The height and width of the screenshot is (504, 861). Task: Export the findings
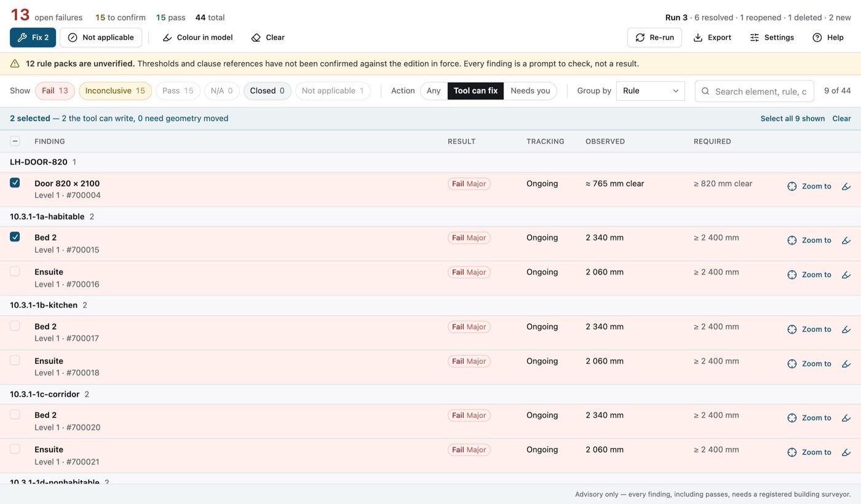pyautogui.click(x=712, y=37)
